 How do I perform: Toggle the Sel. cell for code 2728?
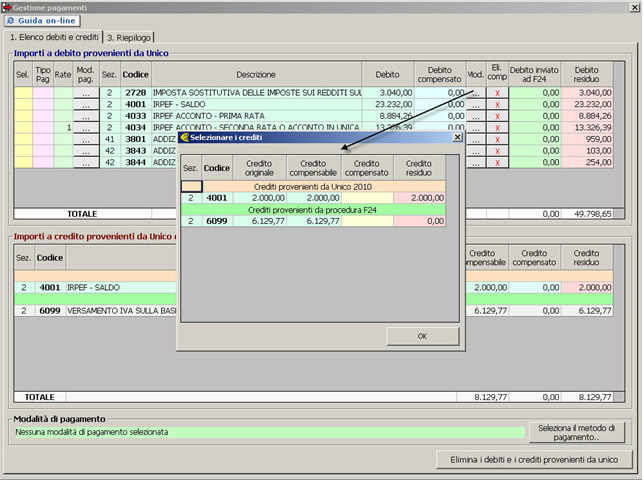click(x=23, y=93)
